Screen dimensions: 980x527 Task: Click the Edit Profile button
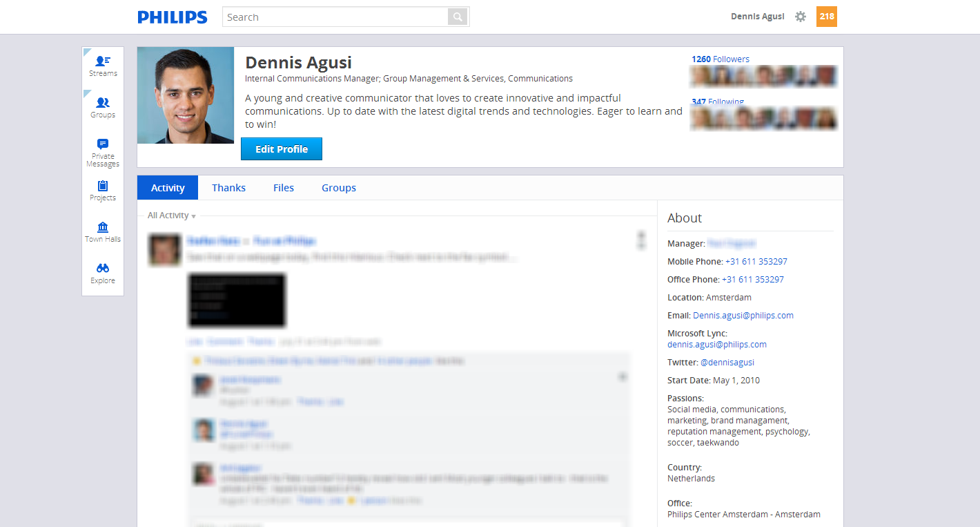pyautogui.click(x=282, y=149)
